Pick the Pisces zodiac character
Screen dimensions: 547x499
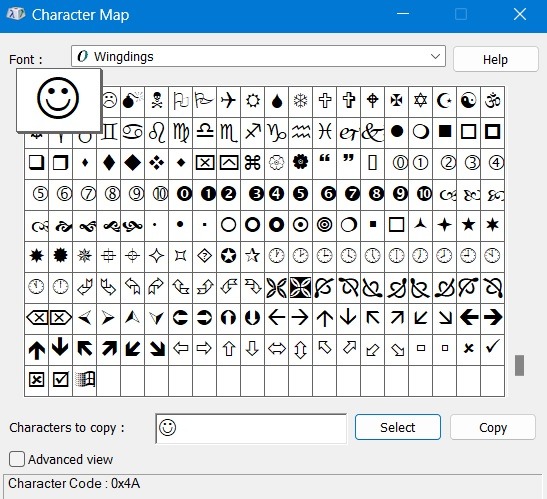coord(324,132)
